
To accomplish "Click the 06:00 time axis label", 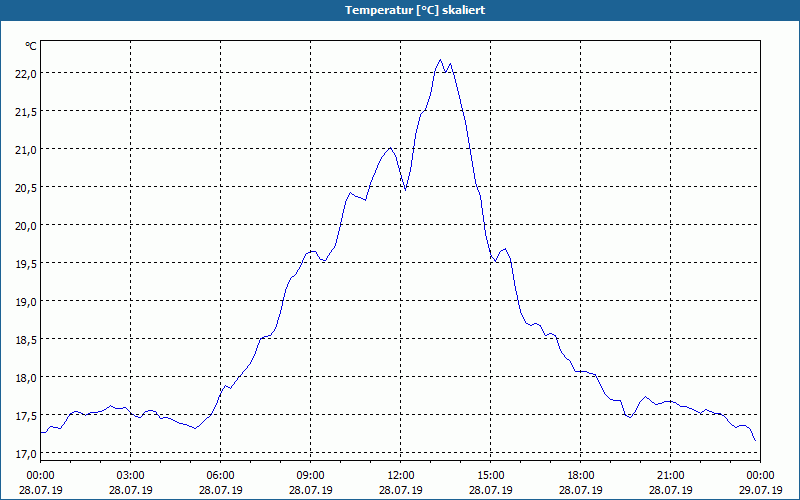I will tap(220, 476).
